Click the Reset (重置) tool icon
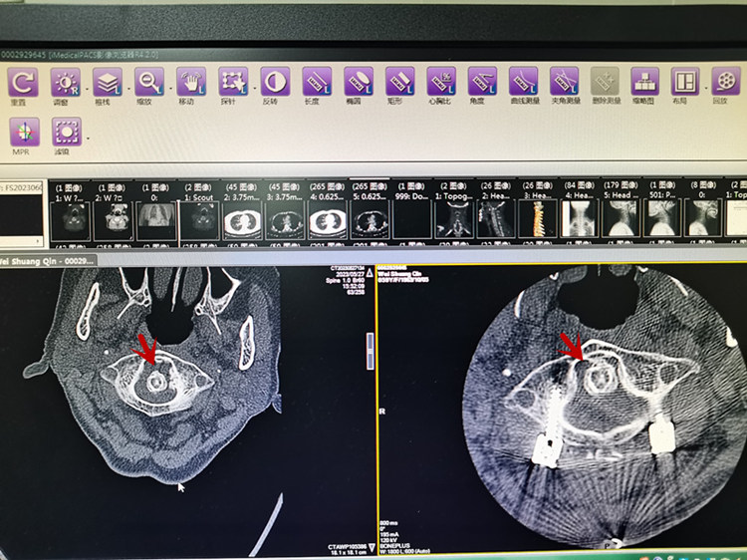The image size is (747, 560). [20, 82]
